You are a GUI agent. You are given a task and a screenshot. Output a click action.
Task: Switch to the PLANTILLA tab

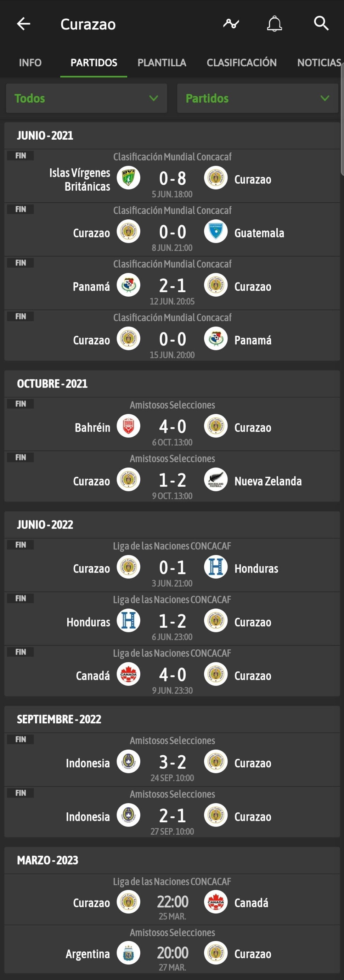[162, 63]
